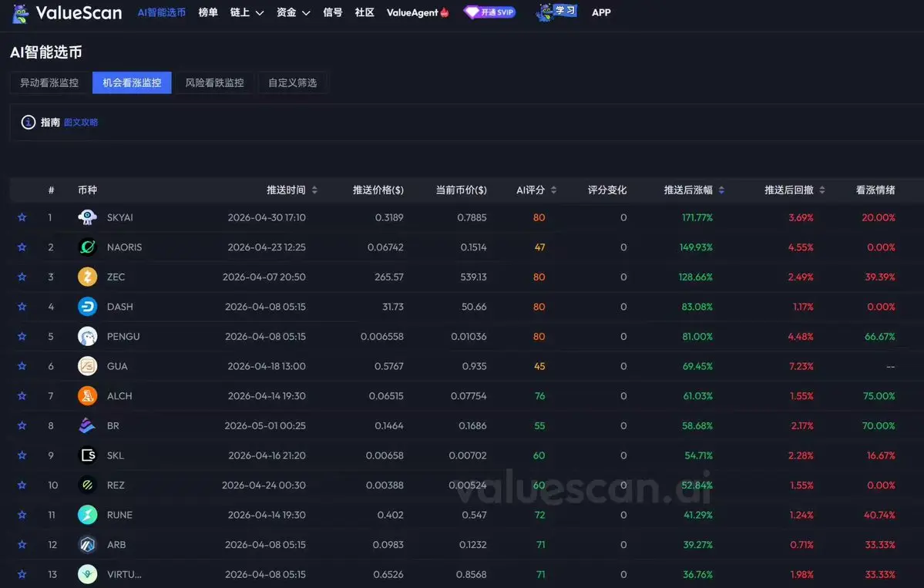This screenshot has width=924, height=588.
Task: Expand the 资金 dropdown menu
Action: 293,12
